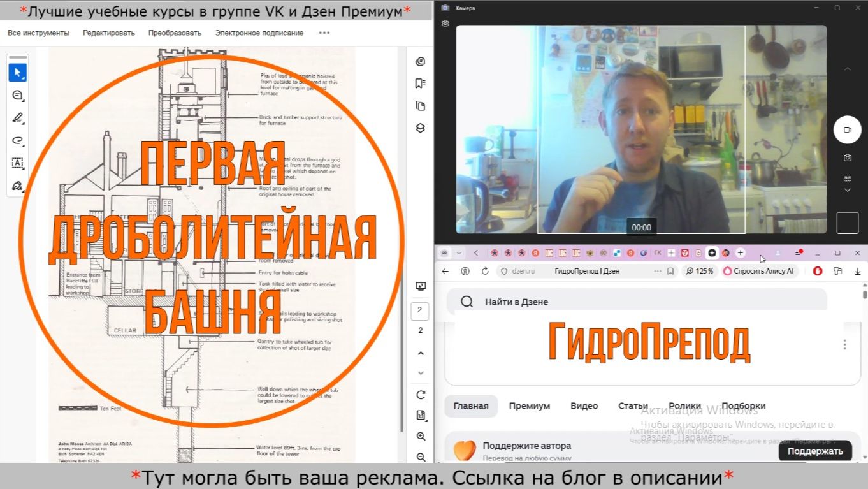Choose the comment note tool in PDF editor
The image size is (868, 489).
18,96
